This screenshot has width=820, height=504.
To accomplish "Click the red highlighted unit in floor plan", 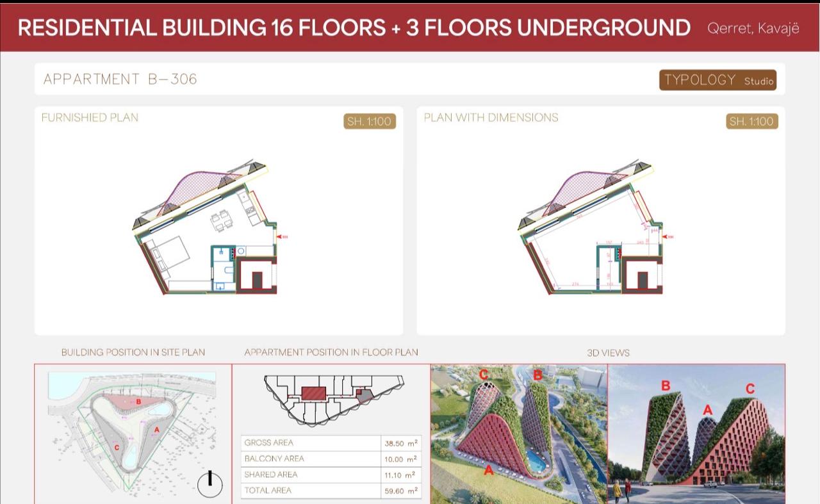I will tap(314, 393).
